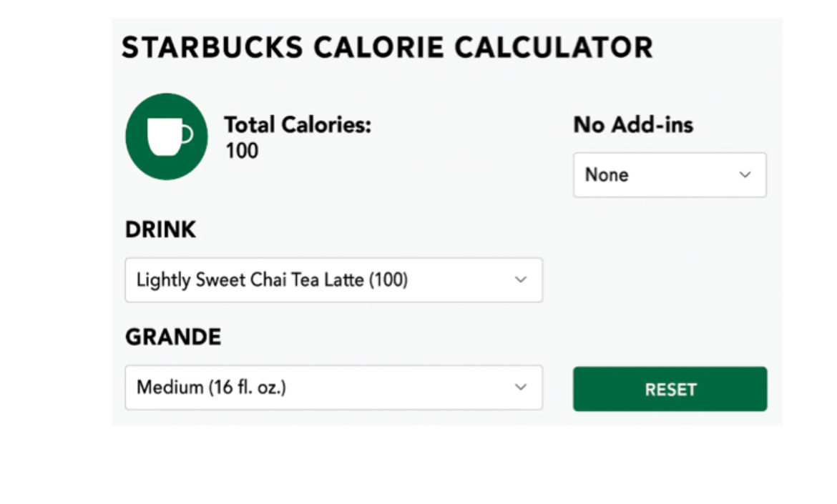This screenshot has width=837, height=504.
Task: Open the DRINK selection dropdown
Action: [333, 280]
